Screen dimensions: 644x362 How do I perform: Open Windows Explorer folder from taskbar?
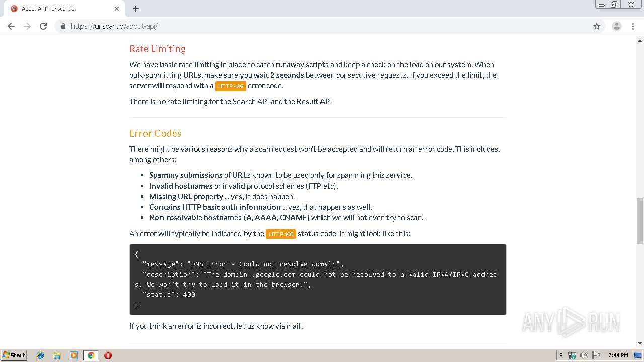[x=57, y=355]
